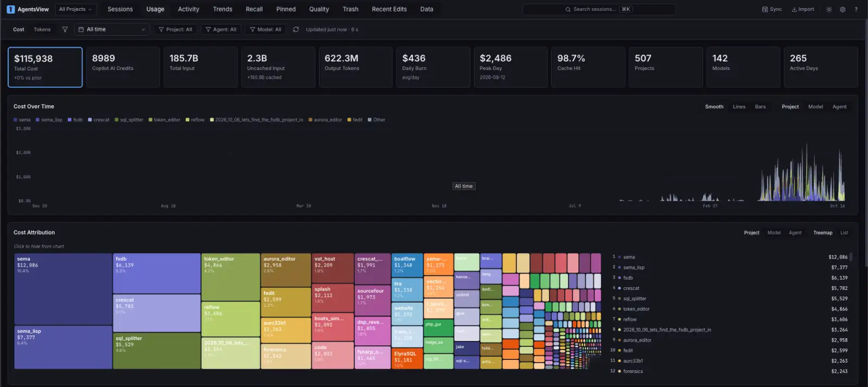The image size is (868, 387).
Task: Switch to the Activity tab
Action: [188, 9]
